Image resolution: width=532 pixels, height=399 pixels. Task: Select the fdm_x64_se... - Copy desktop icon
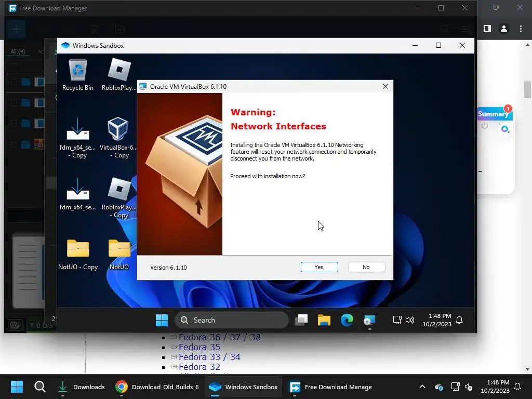tap(78, 138)
